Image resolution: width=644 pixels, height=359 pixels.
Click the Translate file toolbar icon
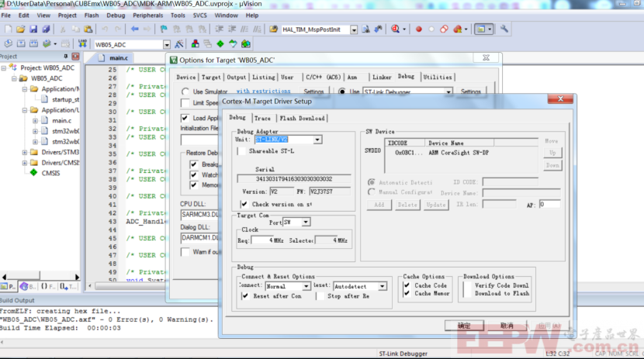[x=9, y=44]
